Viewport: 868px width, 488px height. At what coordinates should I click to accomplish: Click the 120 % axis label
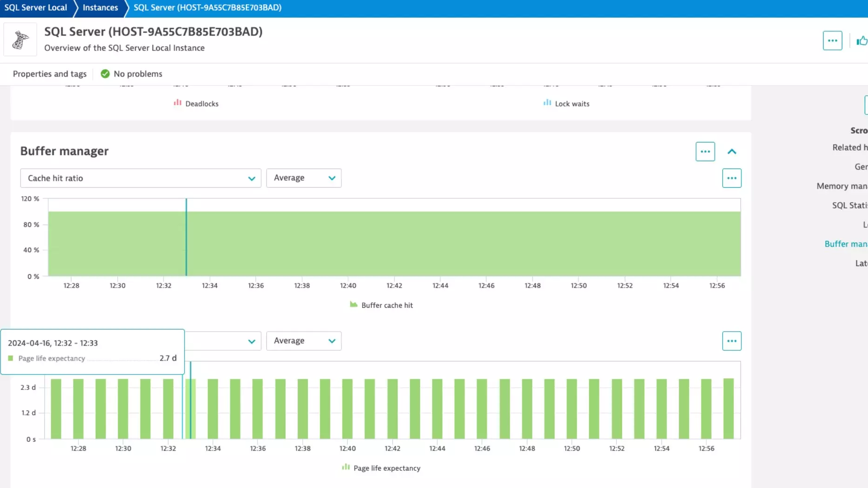pyautogui.click(x=30, y=198)
